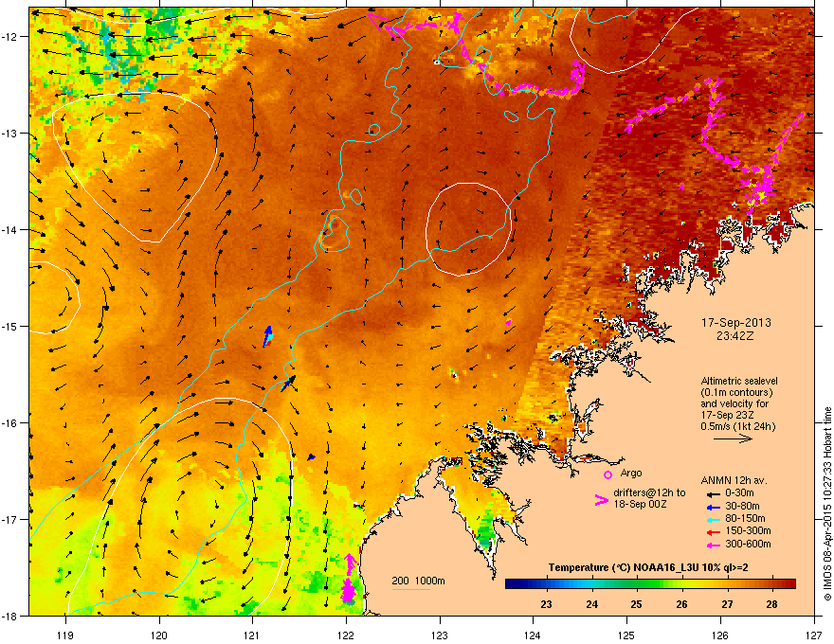Click the latitude axis label '-16'
The image size is (834, 644).
click(x=9, y=423)
